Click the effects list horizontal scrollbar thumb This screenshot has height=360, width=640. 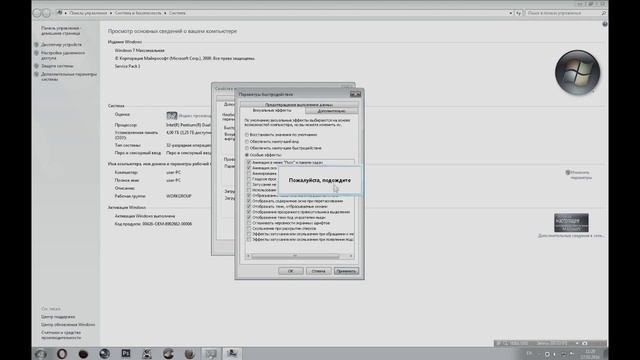(295, 256)
